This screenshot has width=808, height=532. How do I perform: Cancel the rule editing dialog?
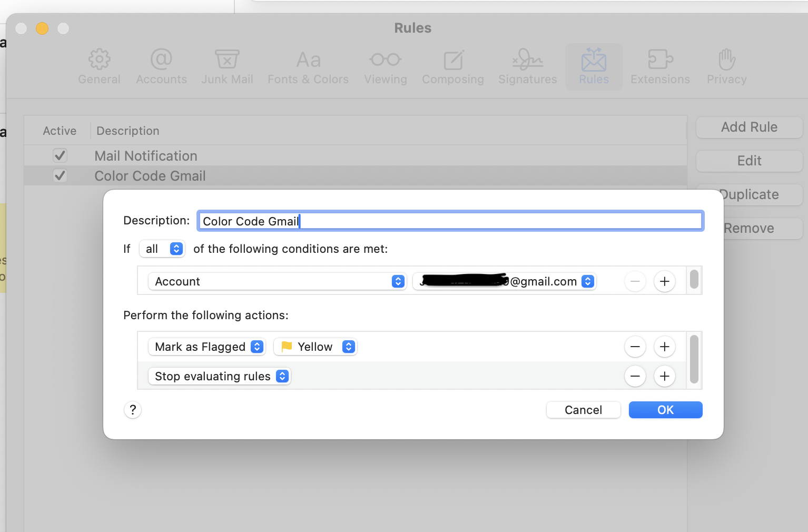(583, 410)
